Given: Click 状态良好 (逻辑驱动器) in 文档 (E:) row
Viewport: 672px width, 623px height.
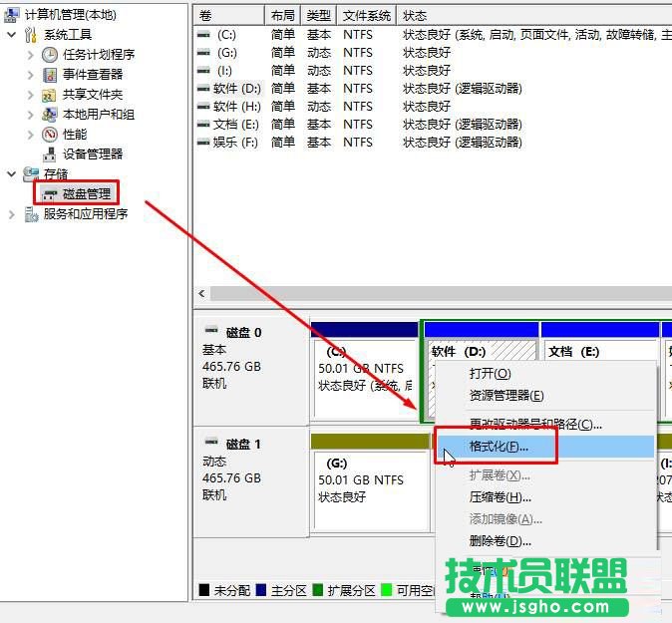Looking at the screenshot, I should [463, 125].
